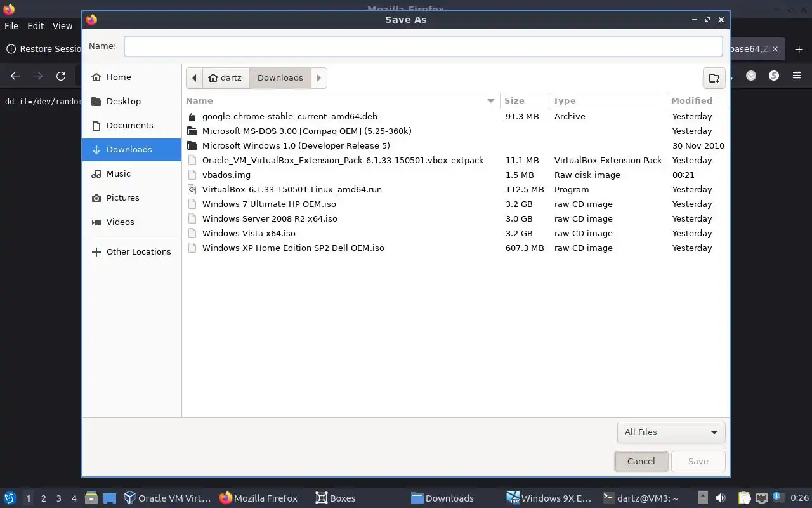Select Windows Vista x64.iso

coord(455,233)
